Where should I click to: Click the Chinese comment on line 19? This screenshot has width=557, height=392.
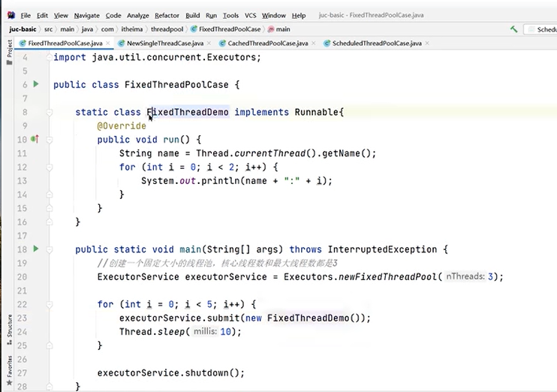[217, 264]
